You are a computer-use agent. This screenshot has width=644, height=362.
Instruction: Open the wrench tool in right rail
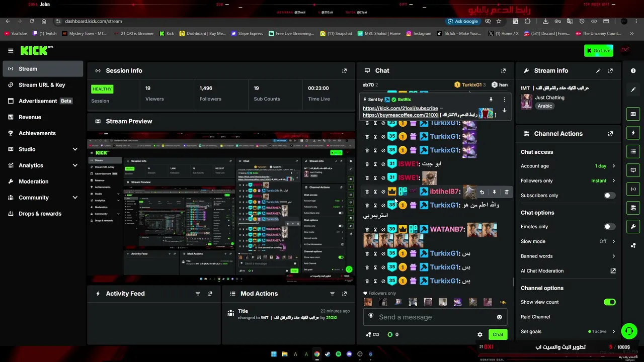tap(633, 227)
